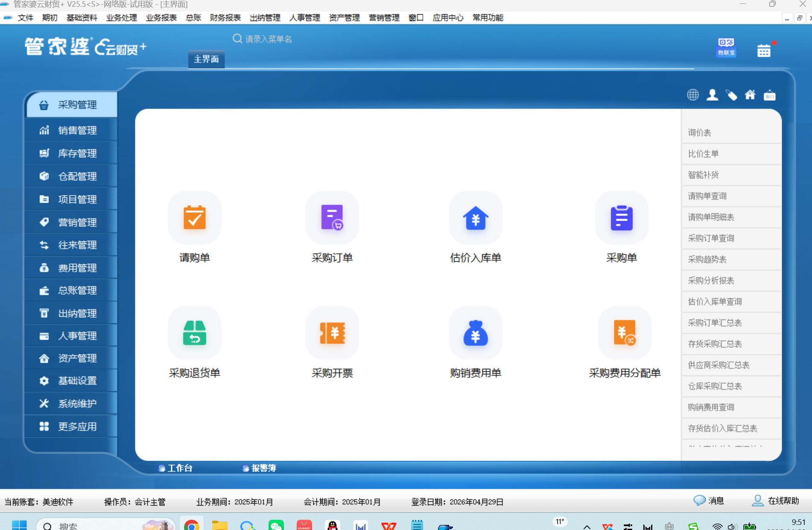Open the 业务报表 menu

click(x=161, y=17)
